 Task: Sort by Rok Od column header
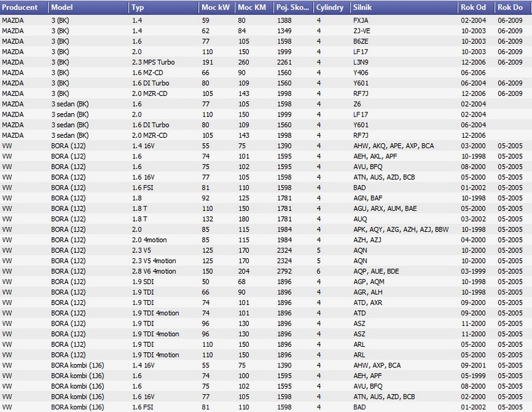(476, 7)
